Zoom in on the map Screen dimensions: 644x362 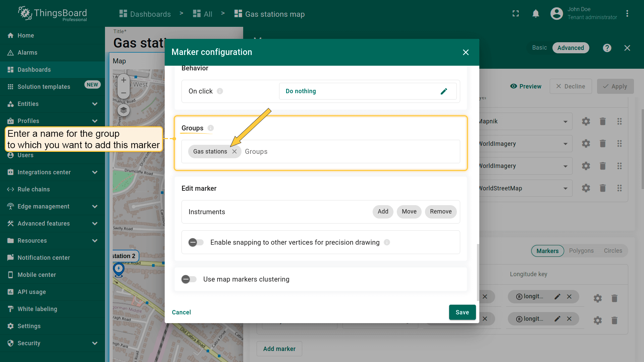click(x=123, y=80)
